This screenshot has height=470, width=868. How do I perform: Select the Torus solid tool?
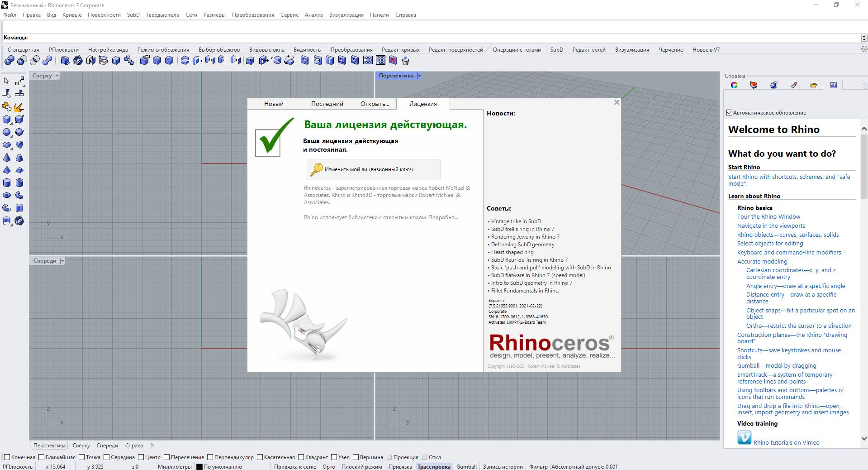7,196
